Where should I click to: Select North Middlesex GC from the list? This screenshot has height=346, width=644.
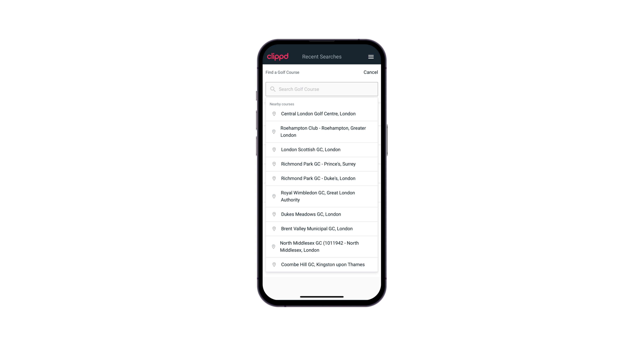click(x=322, y=246)
